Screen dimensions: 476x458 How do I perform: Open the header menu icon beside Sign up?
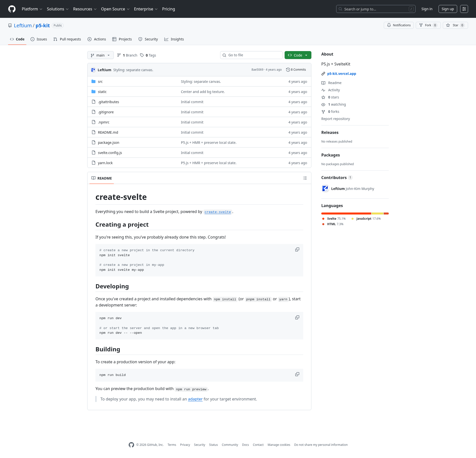tap(464, 9)
